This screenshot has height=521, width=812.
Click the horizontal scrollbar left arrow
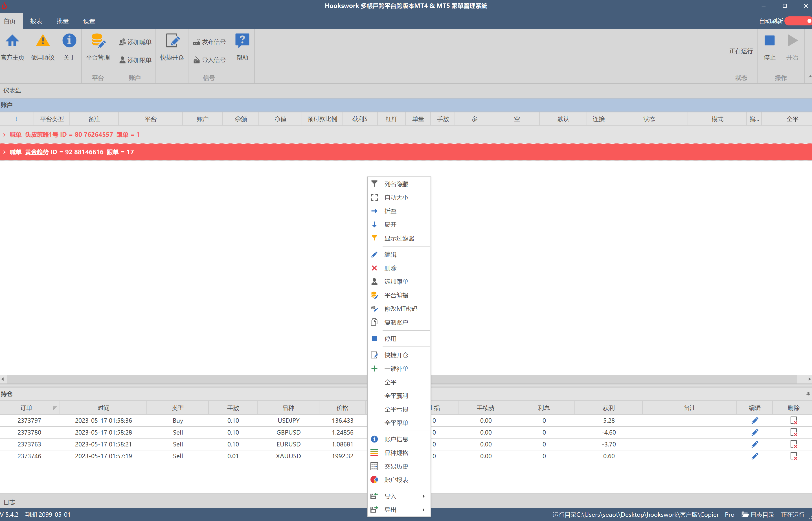tap(3, 379)
